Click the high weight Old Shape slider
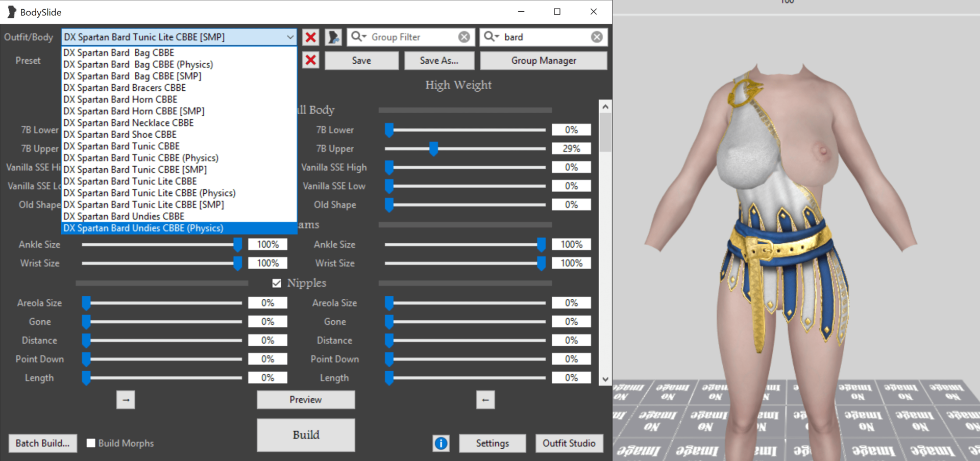The image size is (980, 461). [465, 205]
